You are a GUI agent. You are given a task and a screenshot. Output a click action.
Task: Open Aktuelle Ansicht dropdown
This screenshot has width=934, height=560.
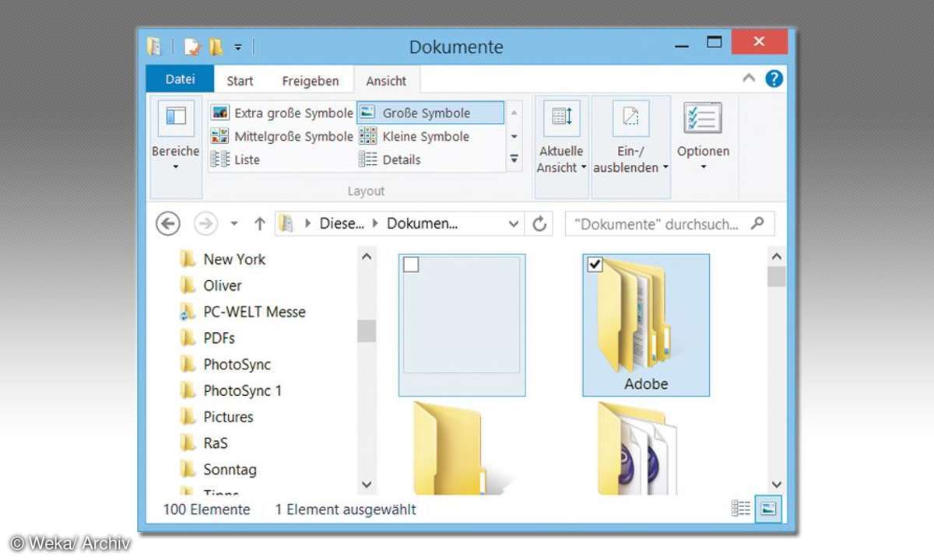(561, 147)
